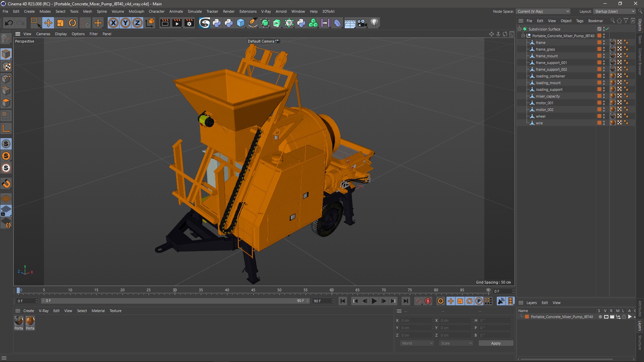
Task: Open the World coordinate system dropdown
Action: pos(417,343)
